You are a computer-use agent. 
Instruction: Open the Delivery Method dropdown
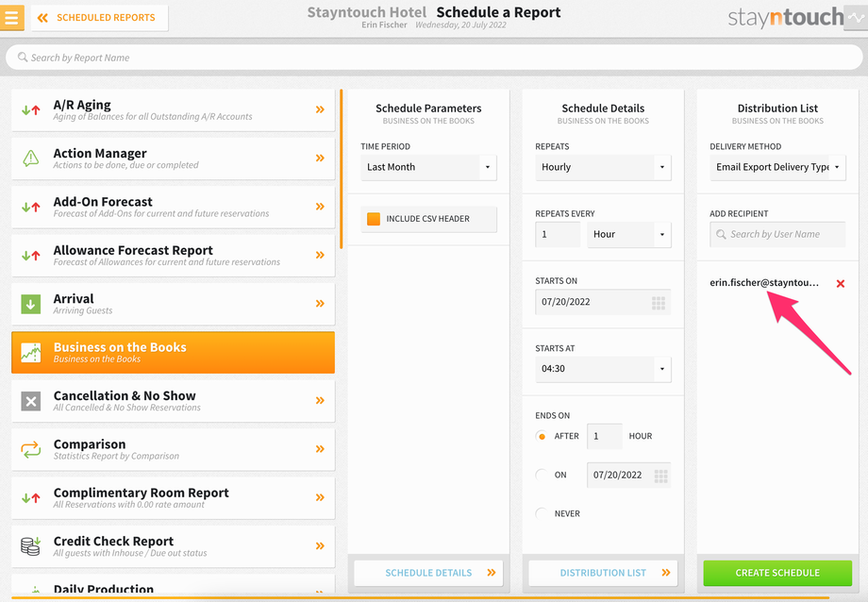[x=777, y=167]
